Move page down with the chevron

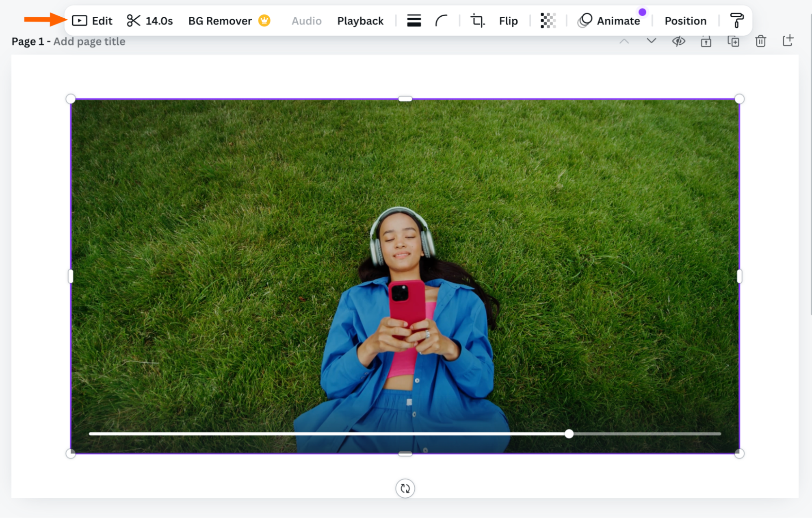click(651, 41)
